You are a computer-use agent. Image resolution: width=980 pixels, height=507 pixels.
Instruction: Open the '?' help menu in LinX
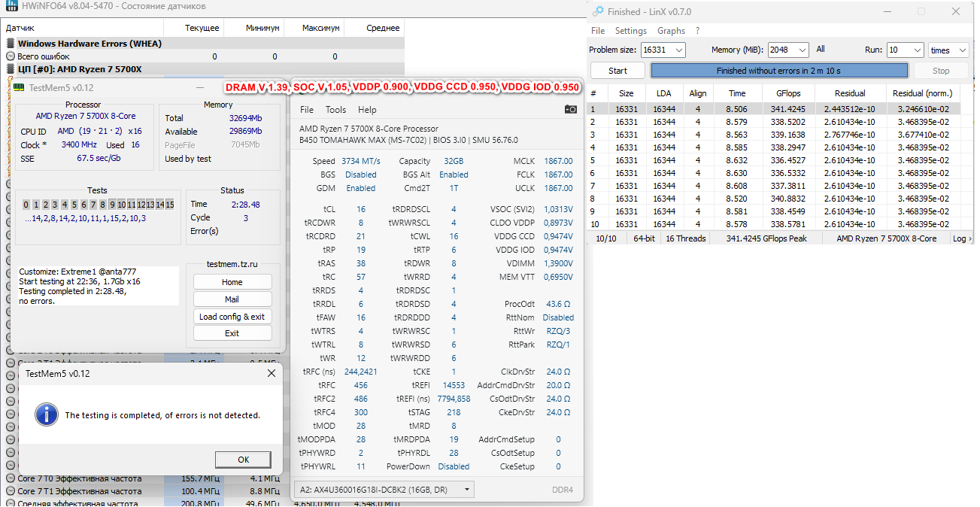click(x=697, y=31)
